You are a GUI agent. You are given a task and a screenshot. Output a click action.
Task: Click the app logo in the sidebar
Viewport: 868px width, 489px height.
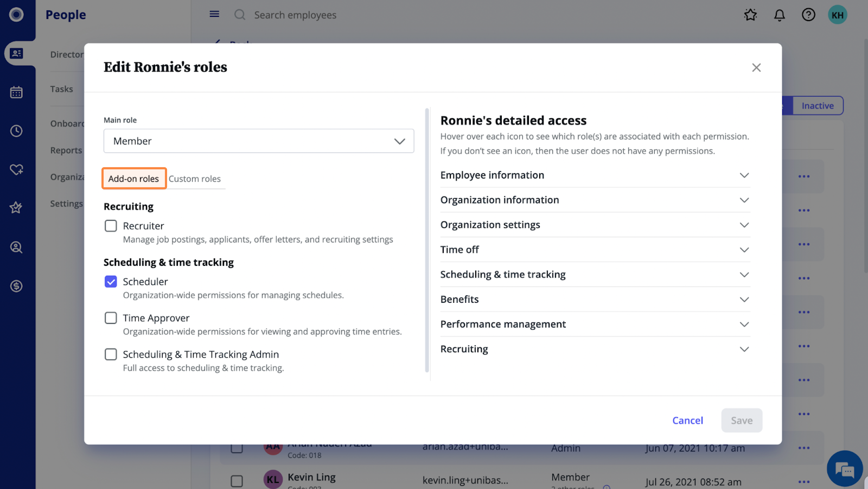(16, 14)
